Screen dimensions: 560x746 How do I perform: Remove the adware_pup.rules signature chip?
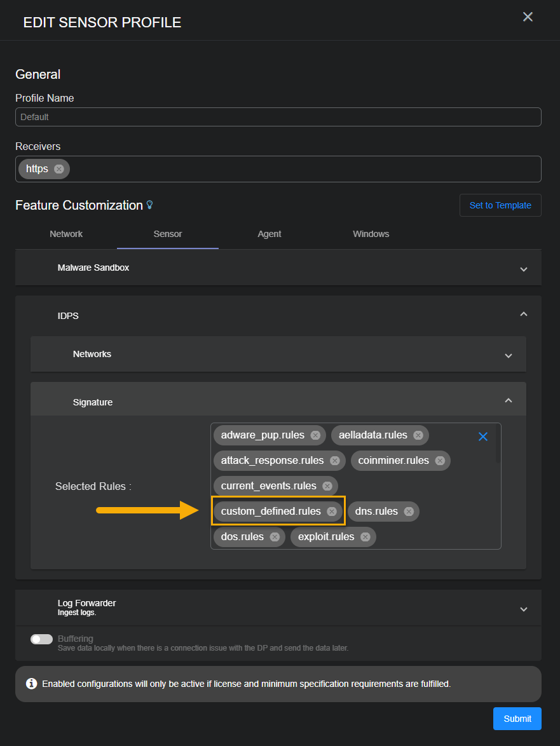coord(315,435)
